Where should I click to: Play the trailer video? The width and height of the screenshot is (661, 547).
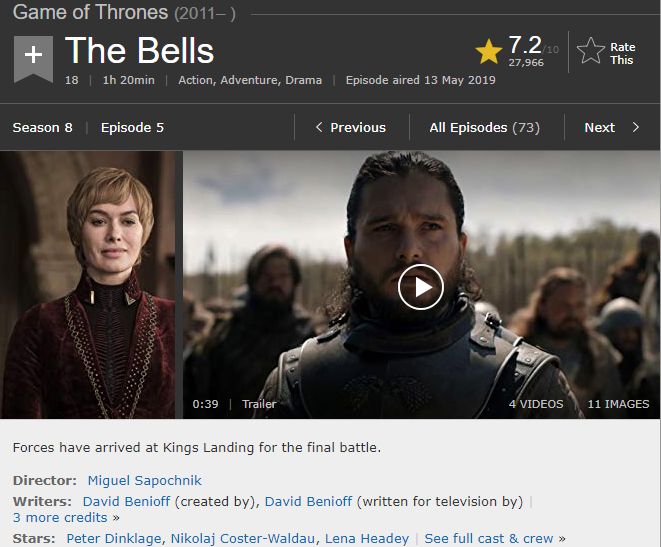(420, 287)
